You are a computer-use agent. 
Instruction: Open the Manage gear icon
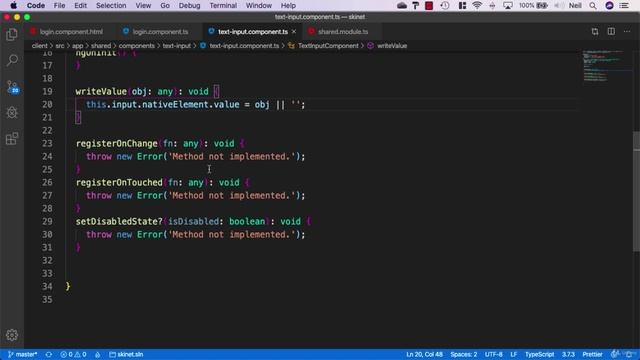tap(12, 335)
